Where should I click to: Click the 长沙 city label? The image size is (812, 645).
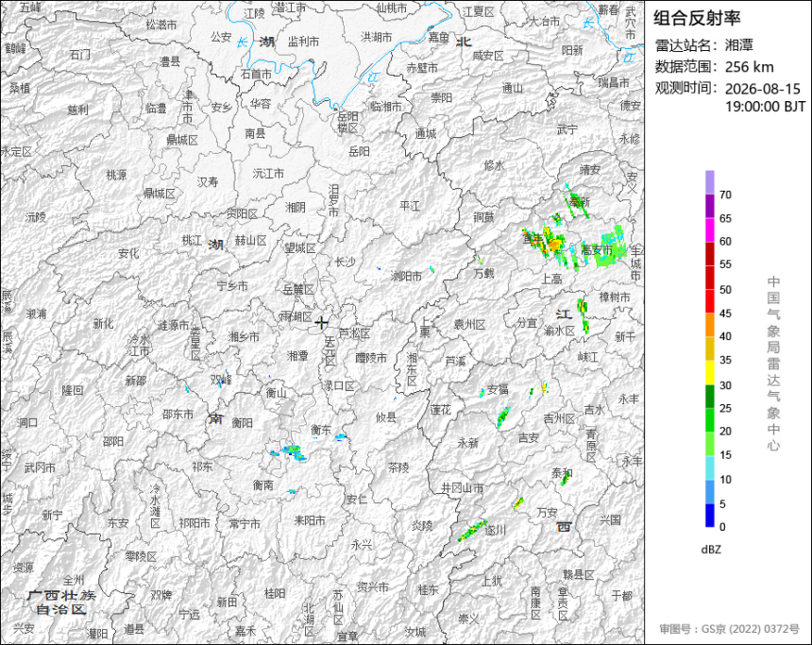(x=345, y=263)
